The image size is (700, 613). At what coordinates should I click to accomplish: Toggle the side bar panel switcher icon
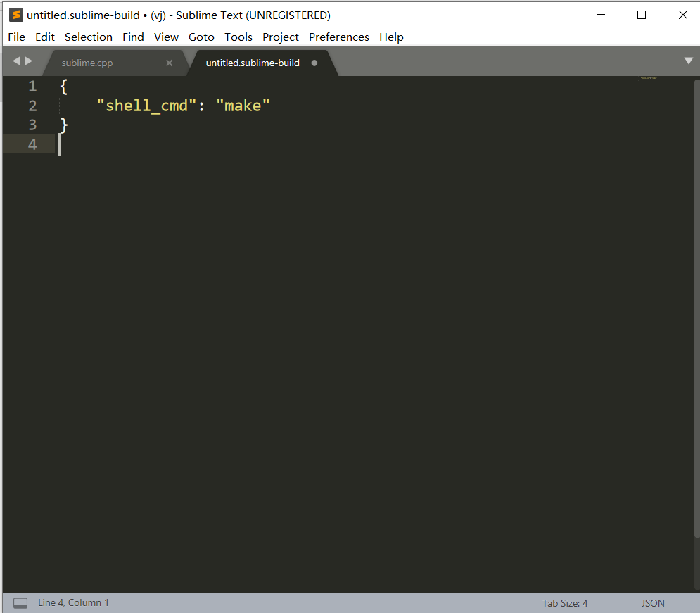pyautogui.click(x=20, y=603)
